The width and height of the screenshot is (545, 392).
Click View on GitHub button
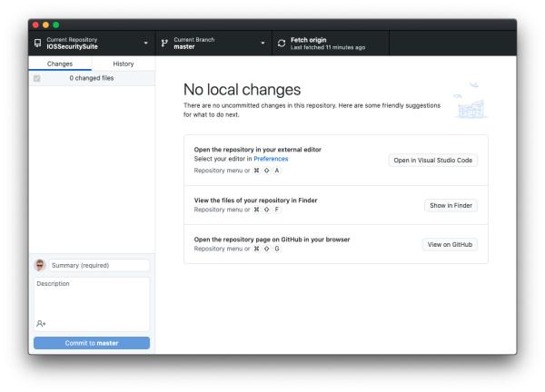pos(450,245)
